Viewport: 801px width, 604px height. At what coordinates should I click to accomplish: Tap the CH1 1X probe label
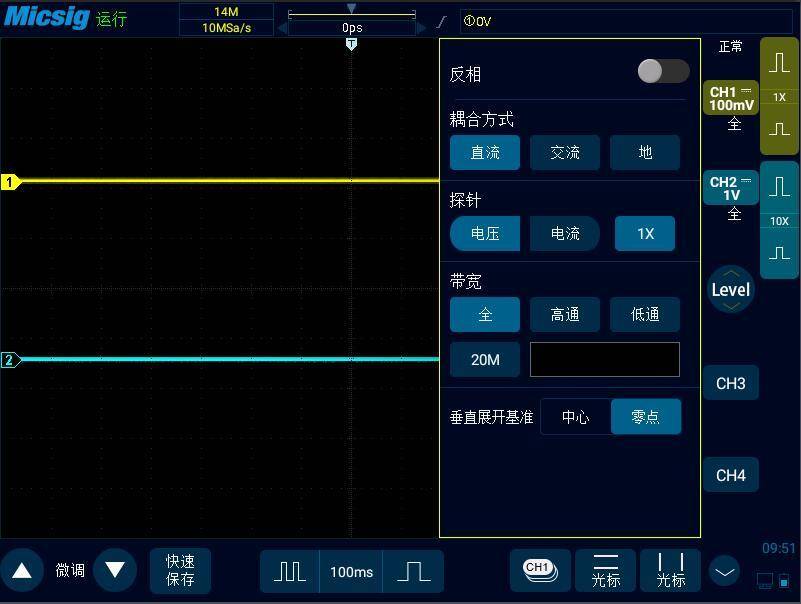(x=780, y=97)
